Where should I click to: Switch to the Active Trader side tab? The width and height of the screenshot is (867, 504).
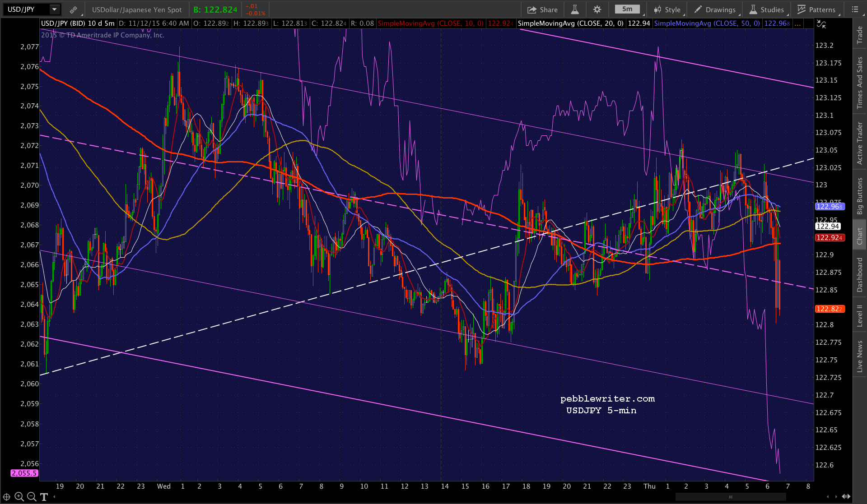(x=860, y=143)
